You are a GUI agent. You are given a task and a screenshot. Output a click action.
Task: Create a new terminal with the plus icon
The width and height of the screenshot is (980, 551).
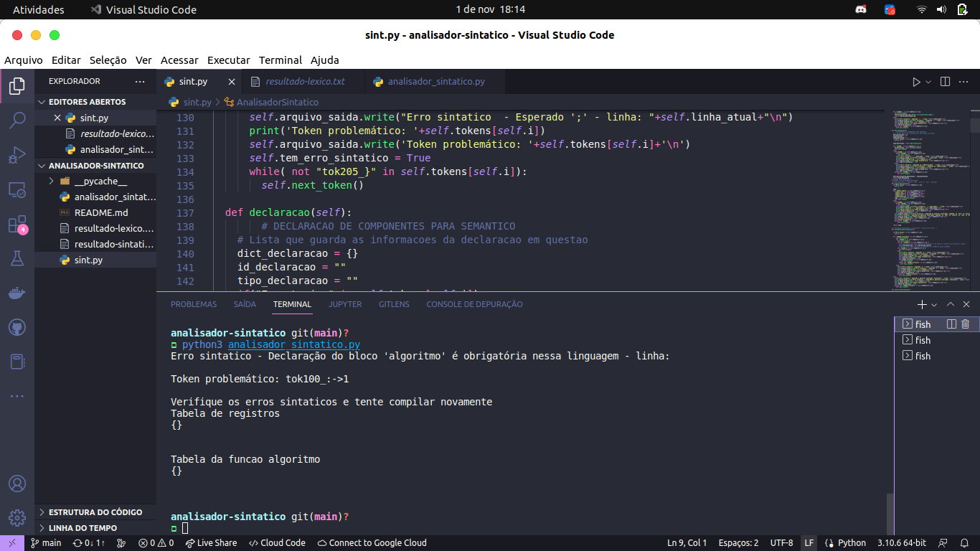coord(922,304)
